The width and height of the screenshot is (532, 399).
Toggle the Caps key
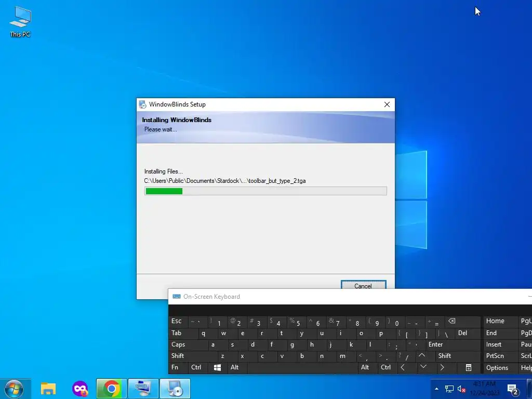(x=188, y=345)
